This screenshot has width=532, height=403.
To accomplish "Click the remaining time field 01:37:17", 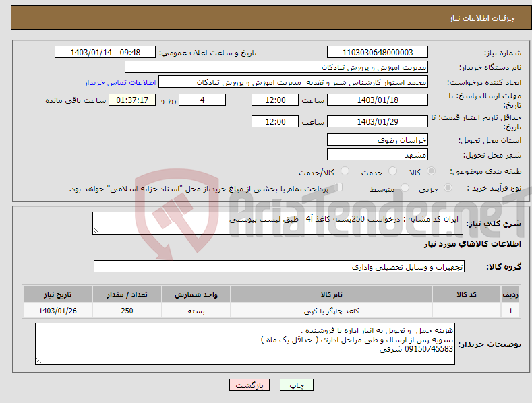I will coord(132,100).
